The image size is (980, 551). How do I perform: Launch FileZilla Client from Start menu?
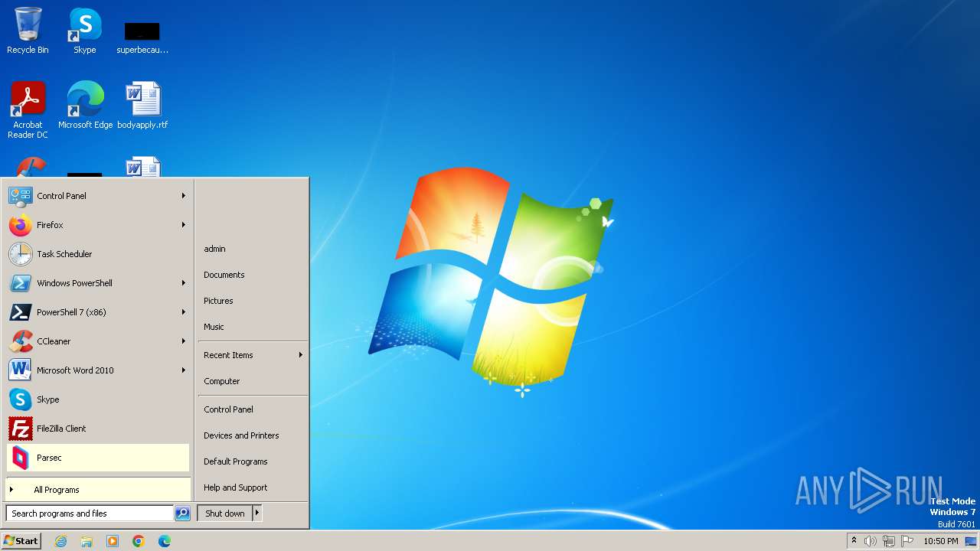[98, 429]
